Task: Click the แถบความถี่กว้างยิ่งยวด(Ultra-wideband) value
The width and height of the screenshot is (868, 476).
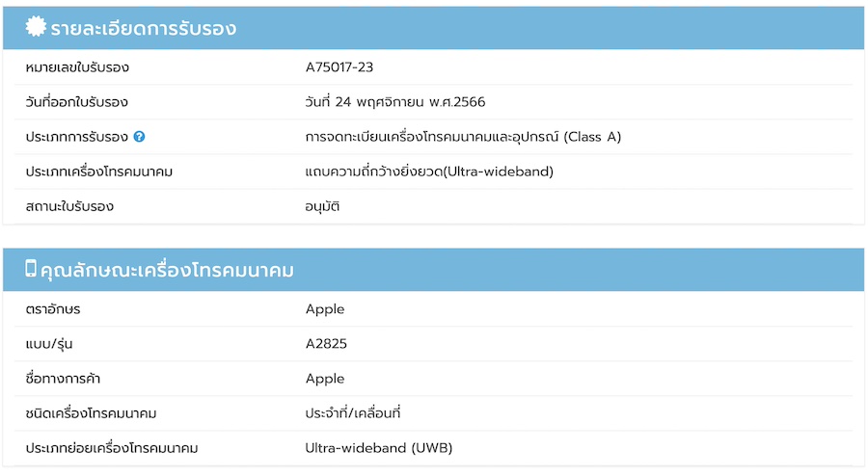Action: pos(429,172)
